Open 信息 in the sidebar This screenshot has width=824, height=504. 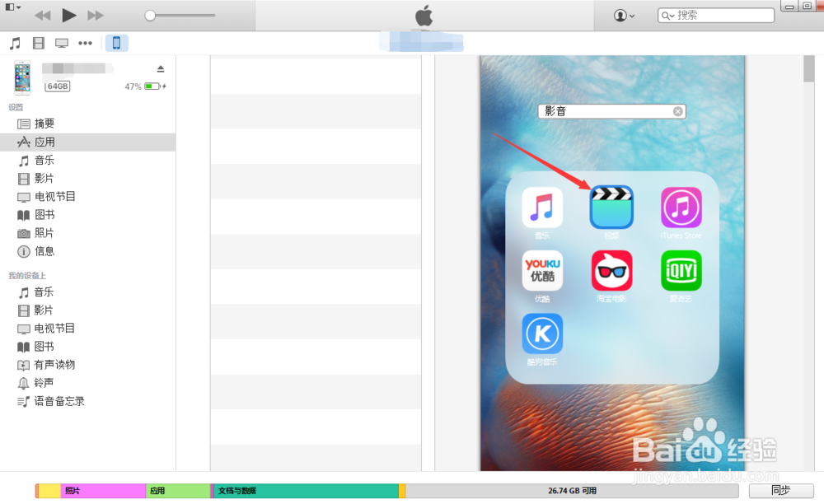click(x=88, y=251)
